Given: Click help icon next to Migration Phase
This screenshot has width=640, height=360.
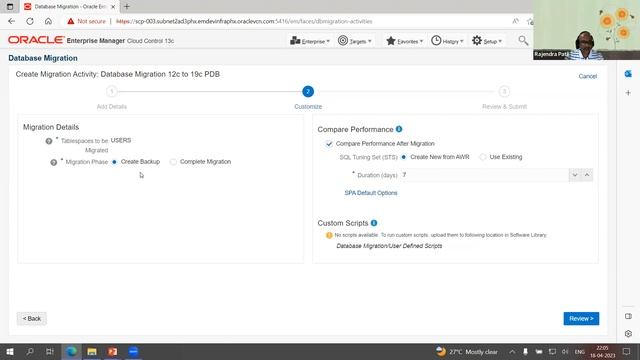Looking at the screenshot, I should (53, 162).
